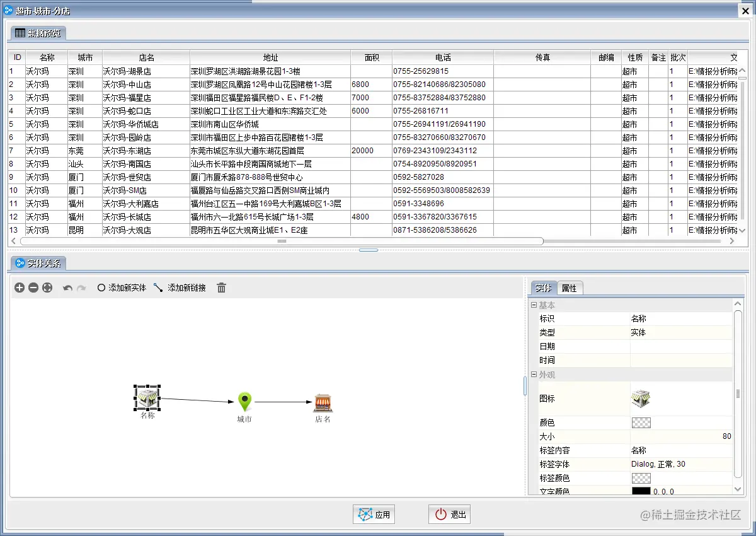Redo graph action arrow
Image resolution: width=756 pixels, height=536 pixels.
pos(81,288)
